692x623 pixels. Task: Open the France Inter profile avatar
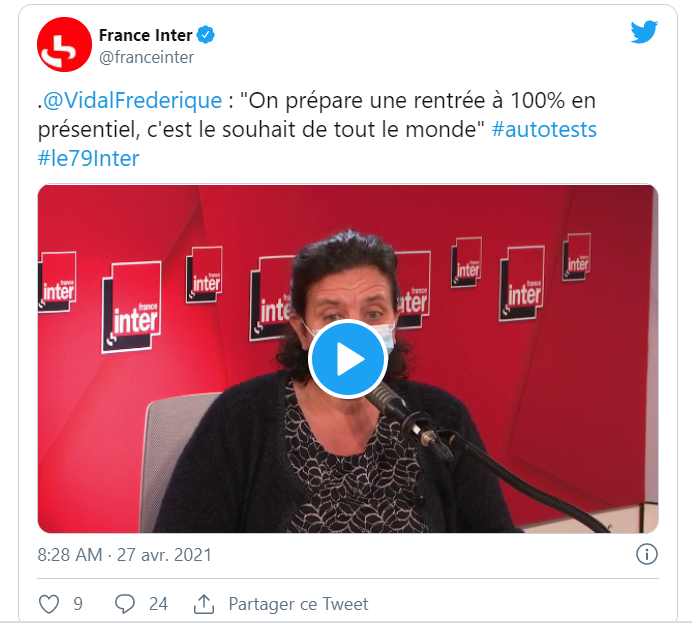(64, 45)
